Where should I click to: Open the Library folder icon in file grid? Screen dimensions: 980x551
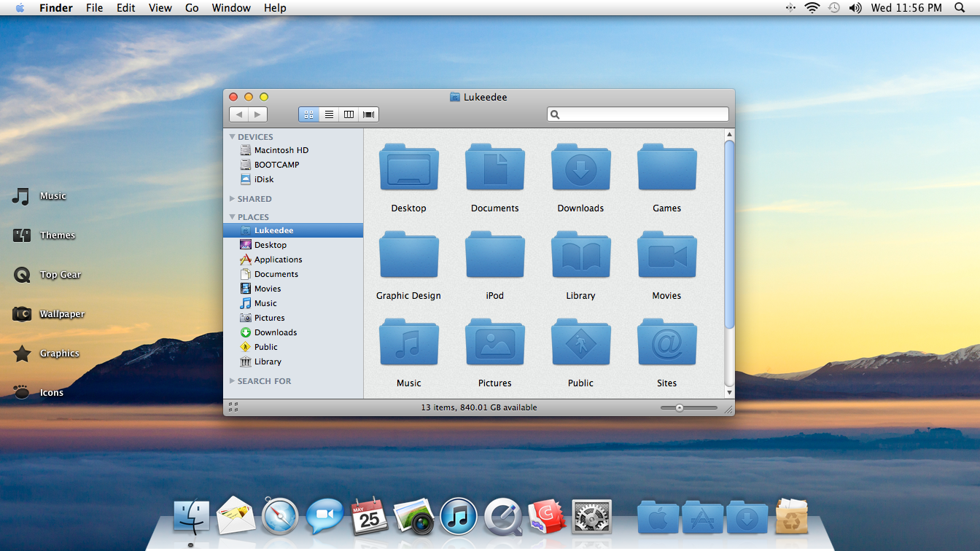580,254
